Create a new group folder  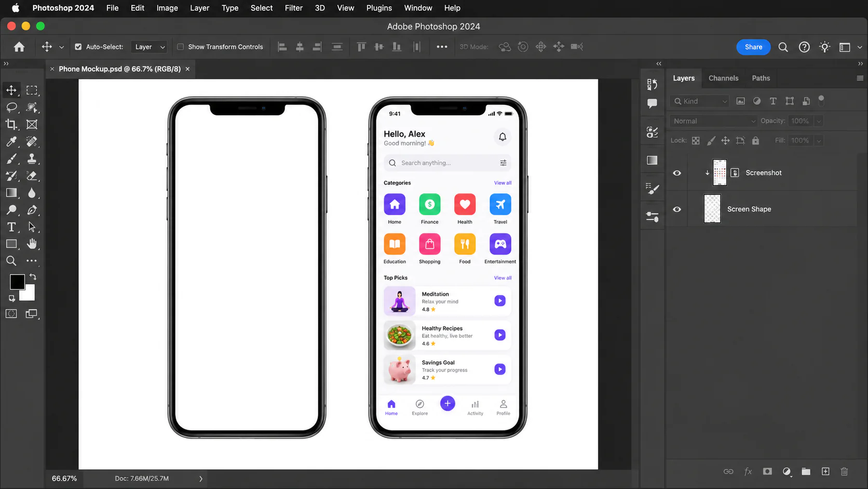[x=806, y=471]
